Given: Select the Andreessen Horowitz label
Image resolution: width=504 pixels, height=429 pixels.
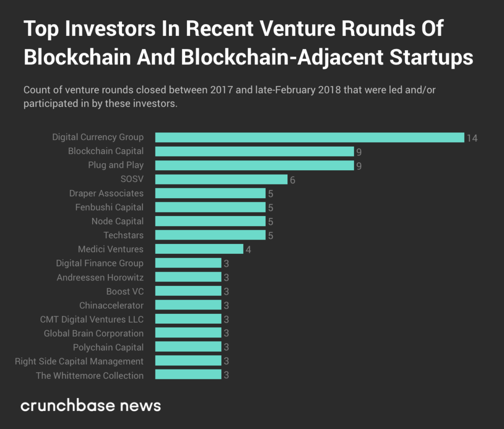Looking at the screenshot, I should [100, 277].
